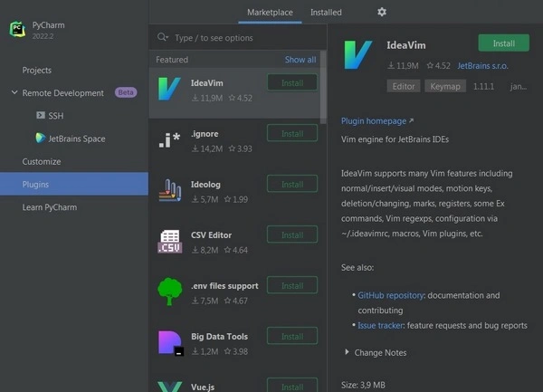Image resolution: width=543 pixels, height=392 pixels.
Task: Expand the Change Notes section
Action: pyautogui.click(x=348, y=353)
